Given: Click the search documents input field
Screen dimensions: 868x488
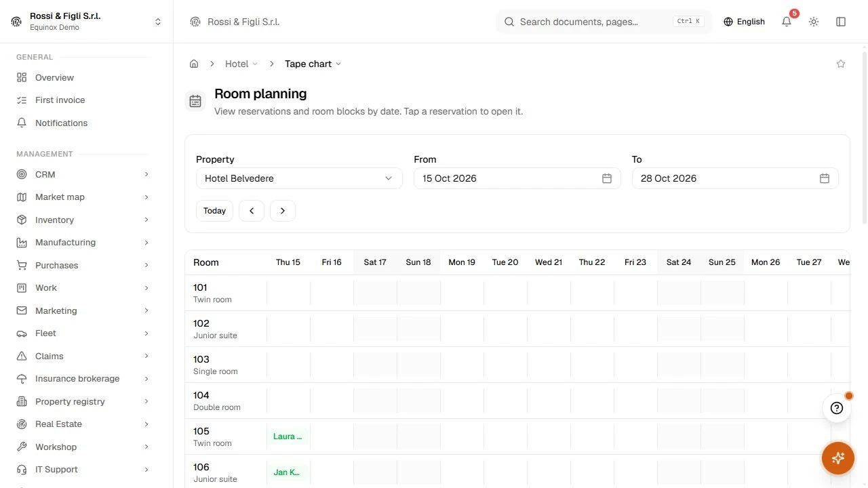Looking at the screenshot, I should coord(604,22).
